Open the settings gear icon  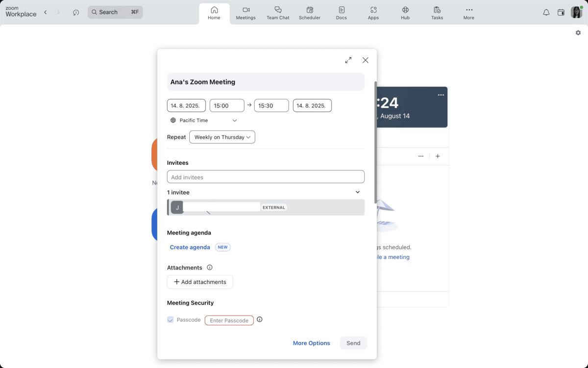pos(578,32)
